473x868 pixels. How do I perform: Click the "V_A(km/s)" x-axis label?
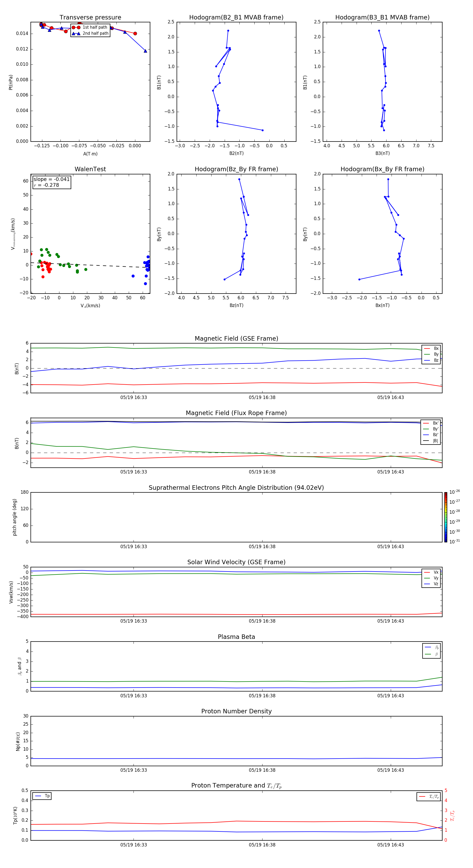tap(90, 306)
